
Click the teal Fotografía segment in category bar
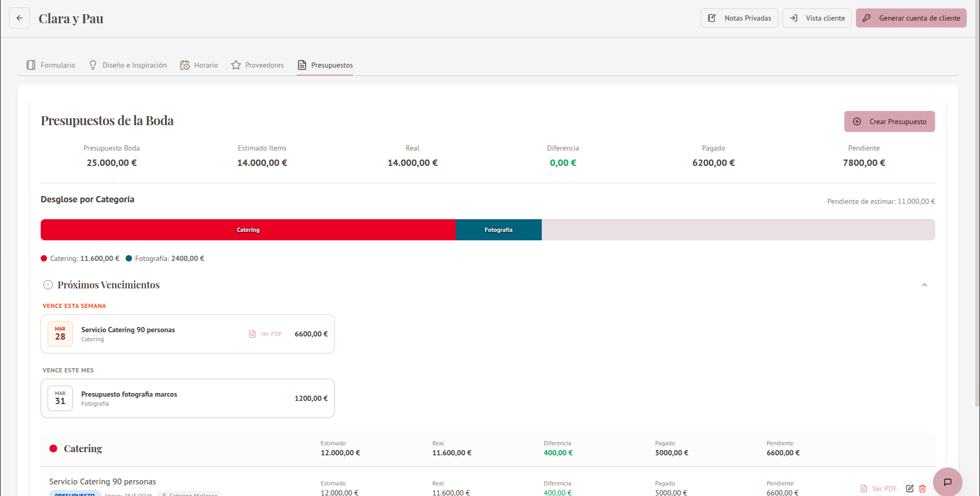pyautogui.click(x=498, y=230)
